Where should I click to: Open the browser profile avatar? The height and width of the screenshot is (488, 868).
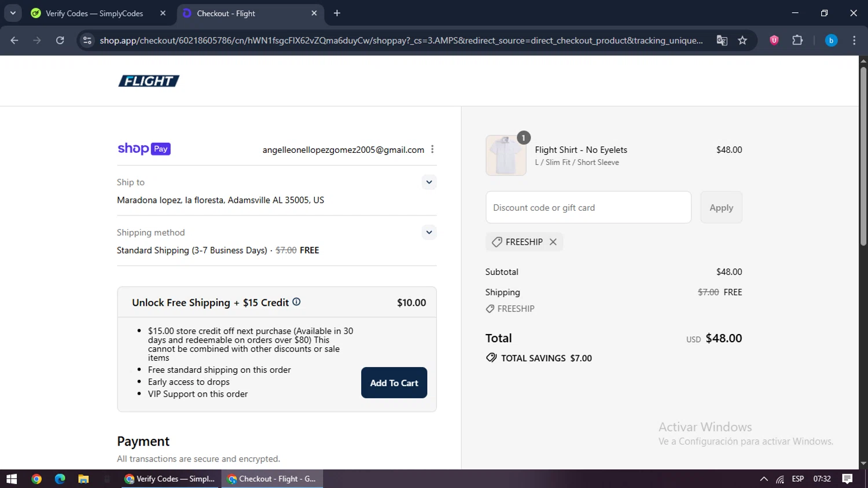pyautogui.click(x=831, y=40)
